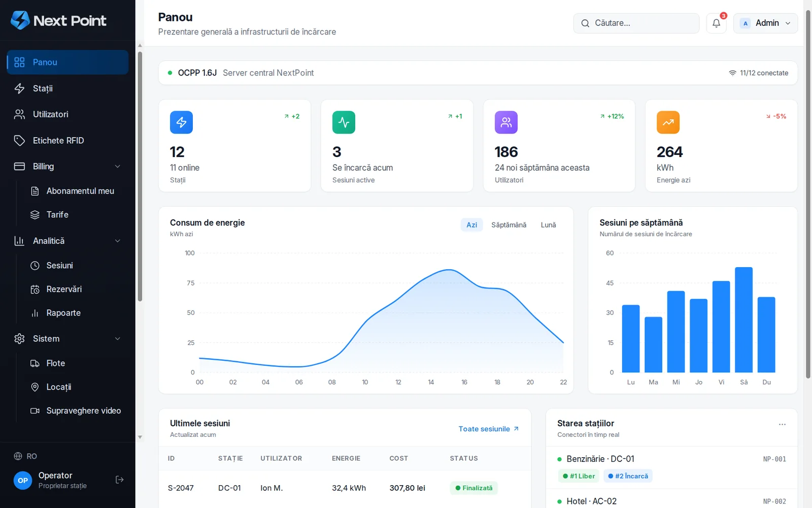The image size is (812, 508).
Task: Click the #2 Încarcă connector badge
Action: pyautogui.click(x=628, y=476)
